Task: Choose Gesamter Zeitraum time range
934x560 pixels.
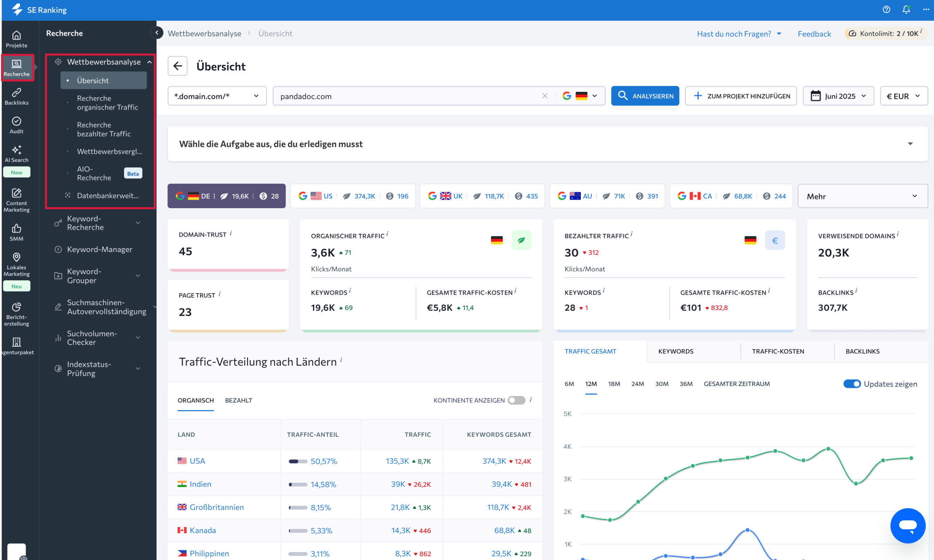Action: click(737, 384)
